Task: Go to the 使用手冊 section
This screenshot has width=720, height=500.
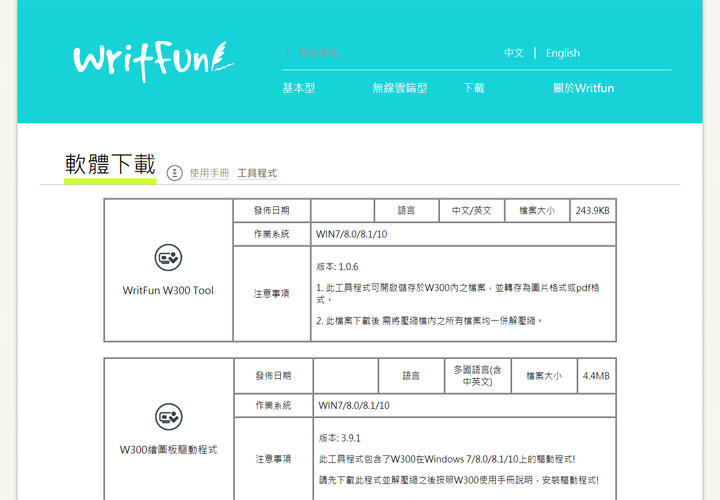Action: pyautogui.click(x=209, y=173)
